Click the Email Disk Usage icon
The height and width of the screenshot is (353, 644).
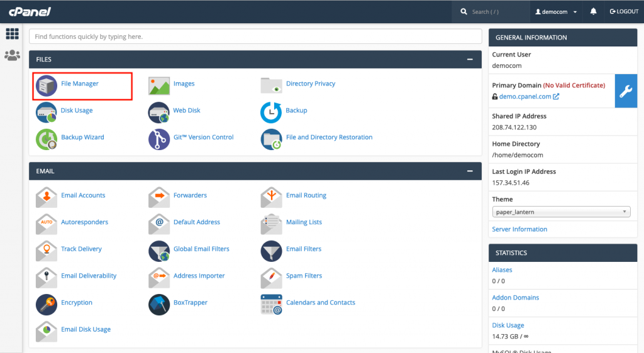point(47,331)
